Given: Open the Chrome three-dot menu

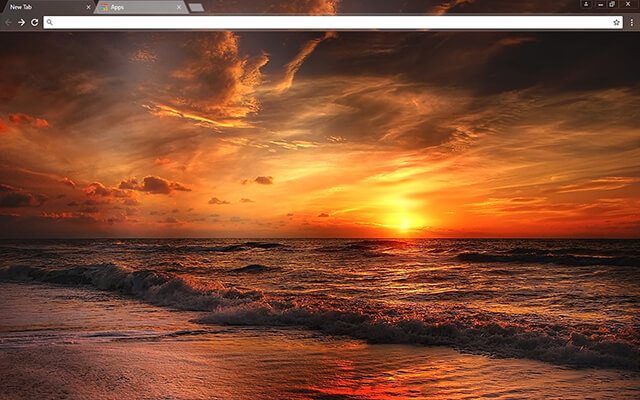Looking at the screenshot, I should [630, 21].
